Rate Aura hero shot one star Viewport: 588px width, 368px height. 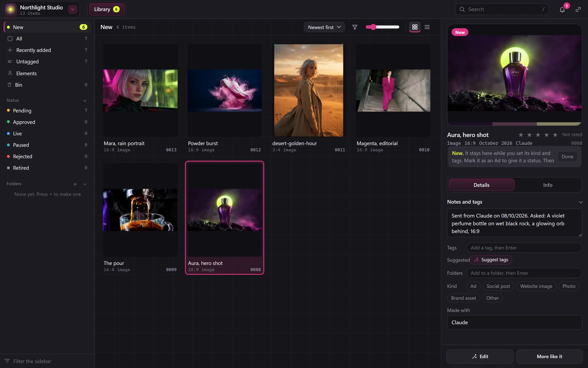[x=521, y=135]
